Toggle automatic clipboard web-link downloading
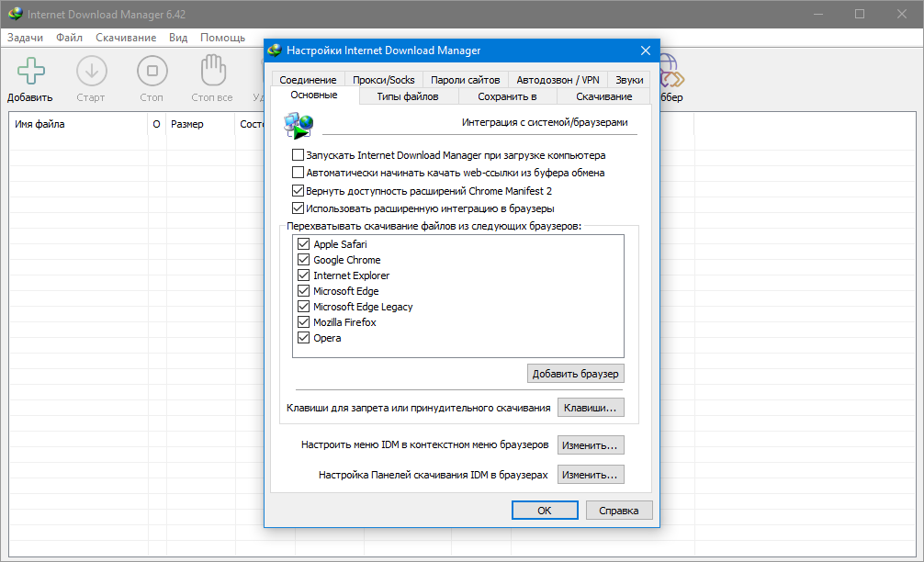Image resolution: width=924 pixels, height=562 pixels. click(298, 172)
